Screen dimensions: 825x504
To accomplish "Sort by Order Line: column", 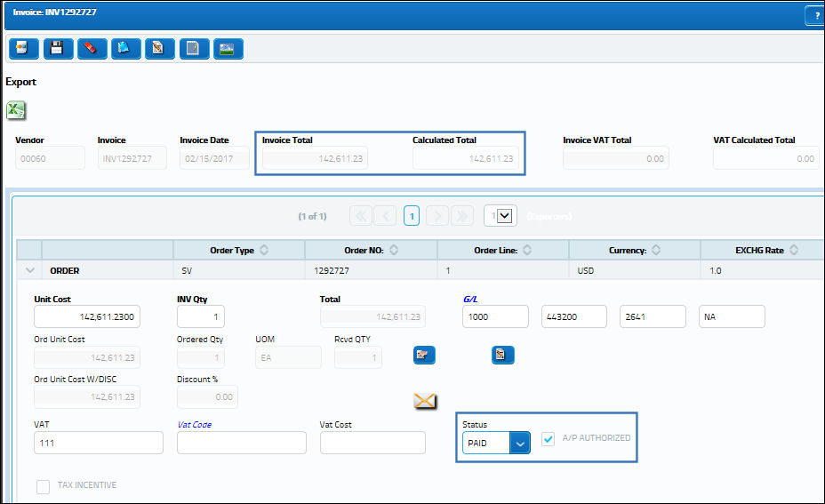I will point(527,250).
